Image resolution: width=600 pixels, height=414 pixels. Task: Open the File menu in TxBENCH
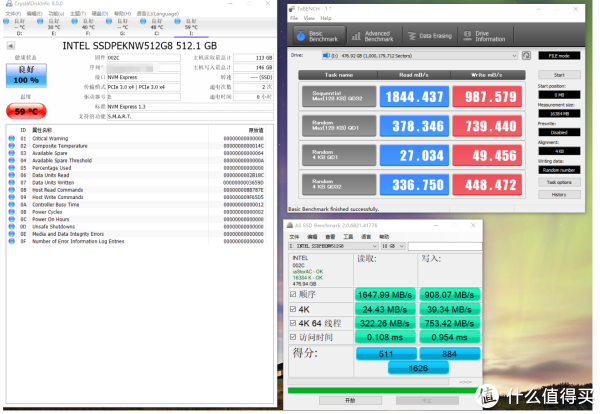tap(294, 18)
